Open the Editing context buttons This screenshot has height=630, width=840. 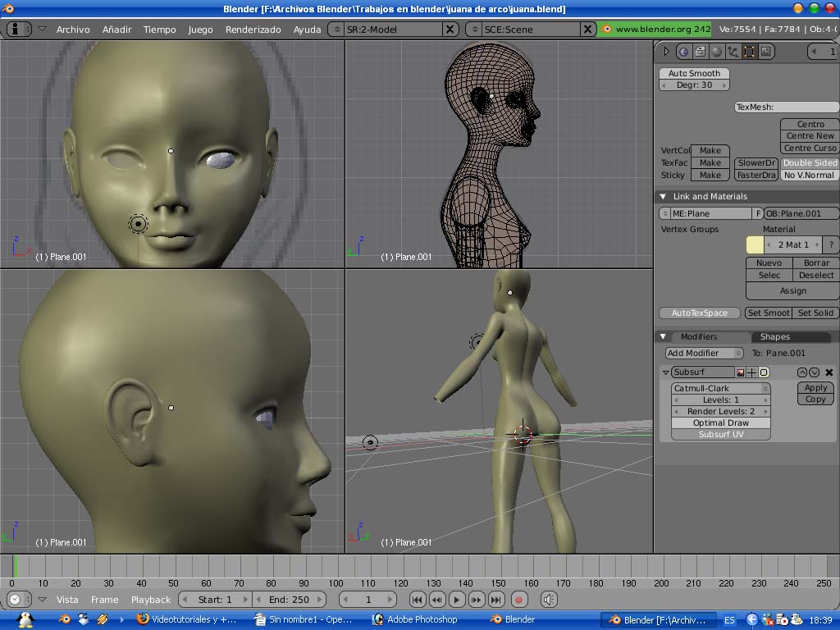point(749,52)
